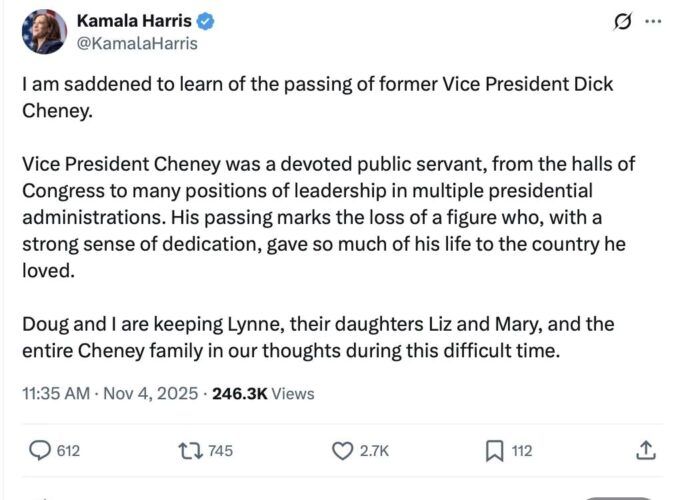Click the 11:35 AM Nov 4, 2025 timestamp

coord(110,393)
